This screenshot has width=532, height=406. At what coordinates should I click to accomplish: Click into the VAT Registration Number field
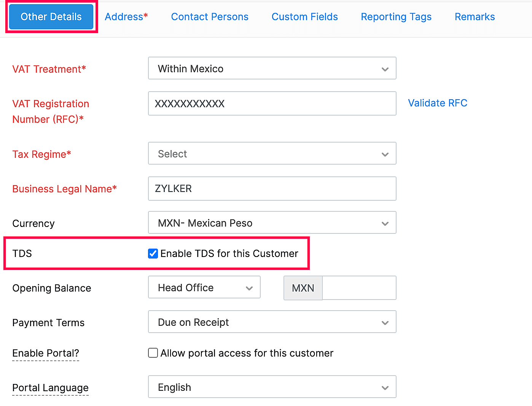point(272,103)
